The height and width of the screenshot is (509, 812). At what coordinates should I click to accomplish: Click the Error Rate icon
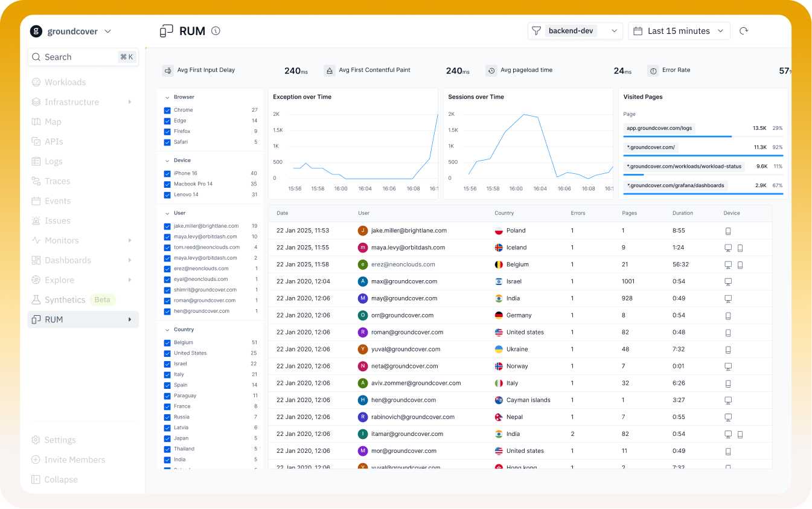point(653,71)
